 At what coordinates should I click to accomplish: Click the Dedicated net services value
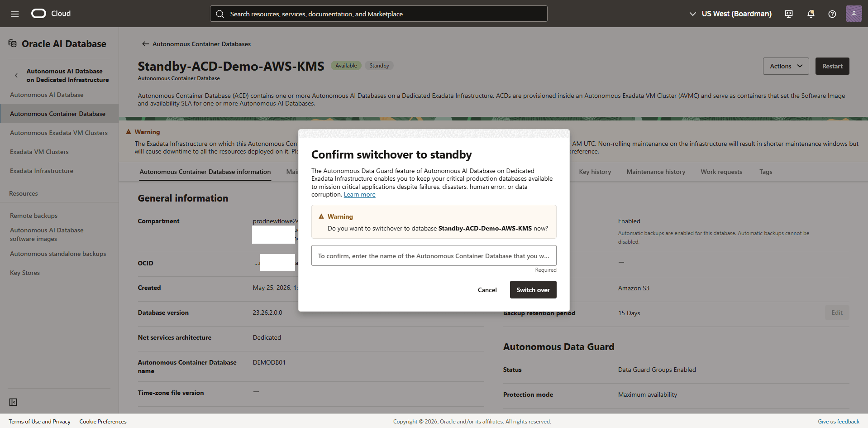[267, 337]
